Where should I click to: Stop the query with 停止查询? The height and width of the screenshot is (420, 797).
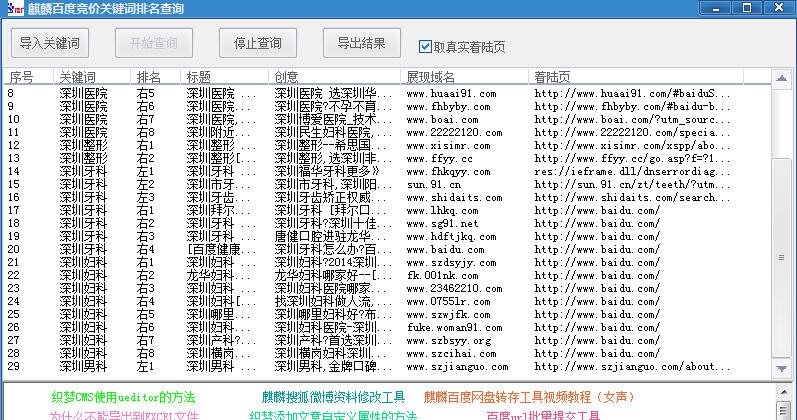pyautogui.click(x=258, y=43)
